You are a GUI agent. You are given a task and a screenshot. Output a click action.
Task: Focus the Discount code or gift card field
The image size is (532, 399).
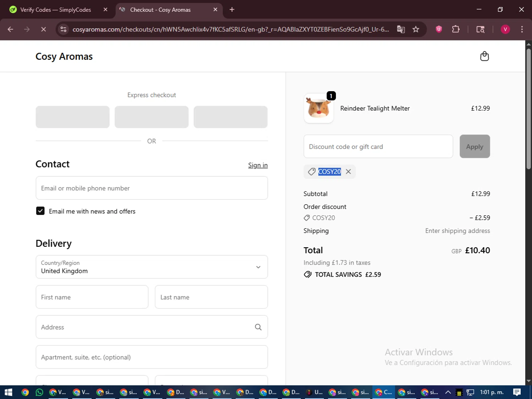378,146
